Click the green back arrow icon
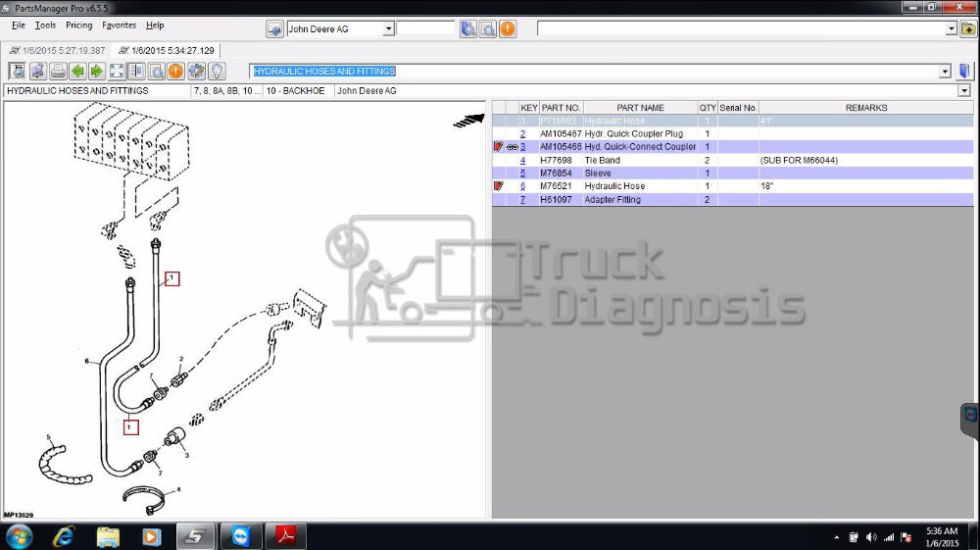 coord(78,71)
